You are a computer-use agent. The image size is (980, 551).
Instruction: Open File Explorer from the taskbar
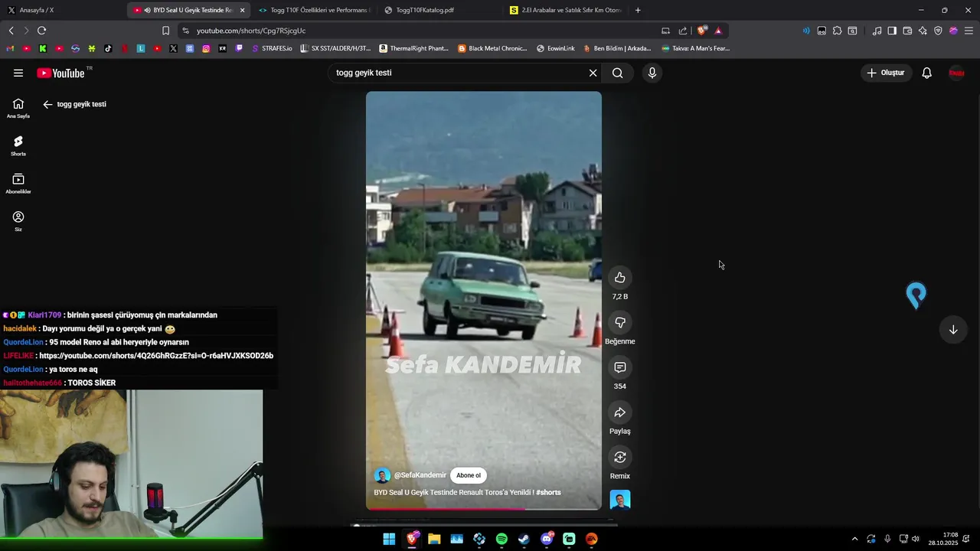pyautogui.click(x=434, y=540)
